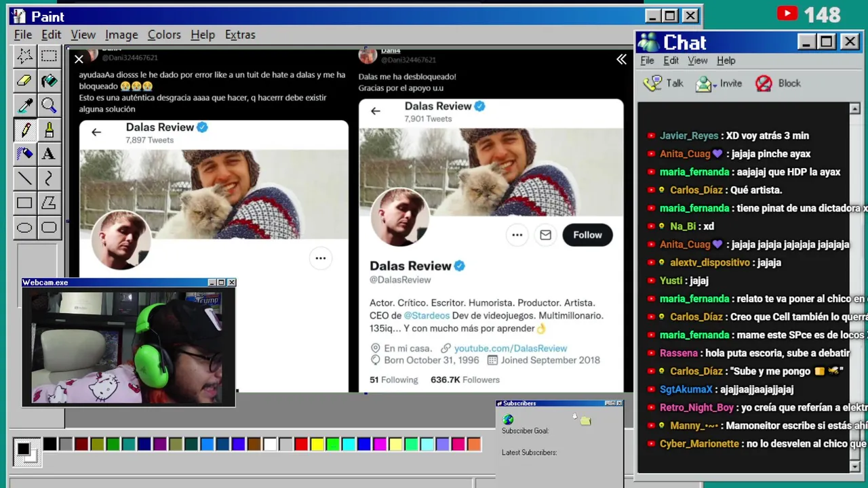Screen dimensions: 868x488
Task: Open the Help menu in Paint
Action: point(202,35)
